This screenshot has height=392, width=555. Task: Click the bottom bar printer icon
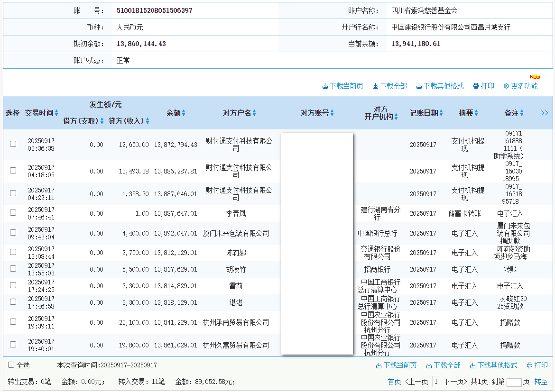529,365
